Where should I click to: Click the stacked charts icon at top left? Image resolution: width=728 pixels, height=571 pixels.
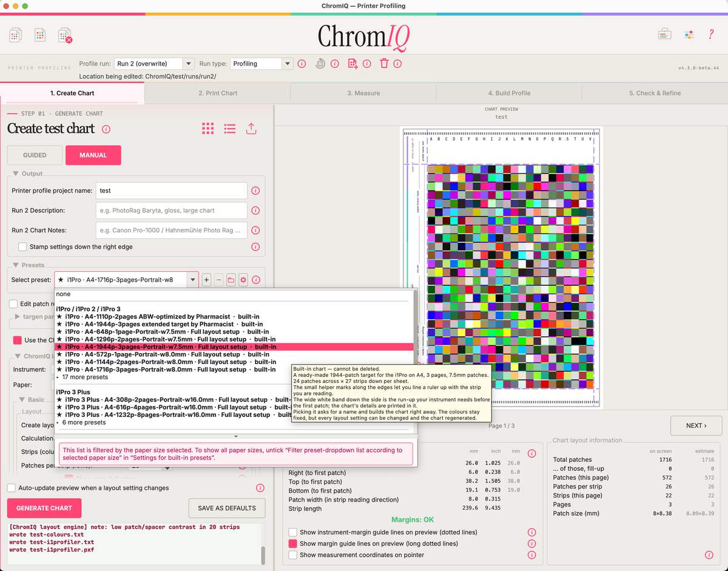[16, 35]
